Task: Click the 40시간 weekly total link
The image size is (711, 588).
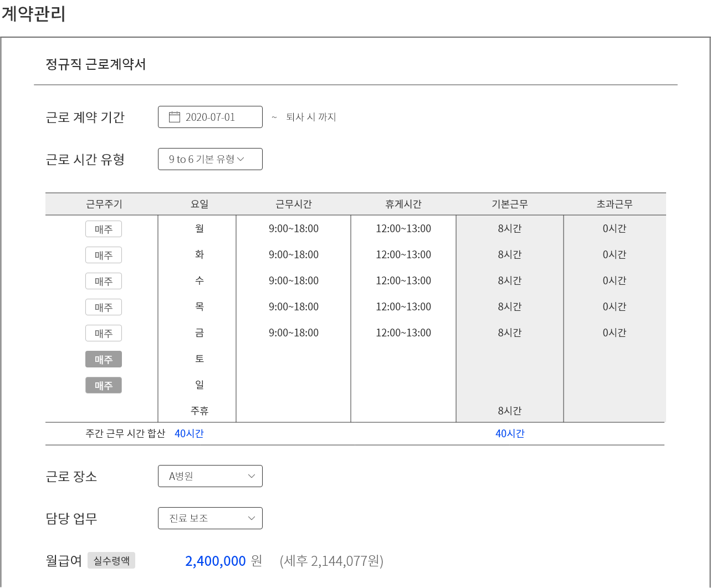Action: tap(189, 433)
